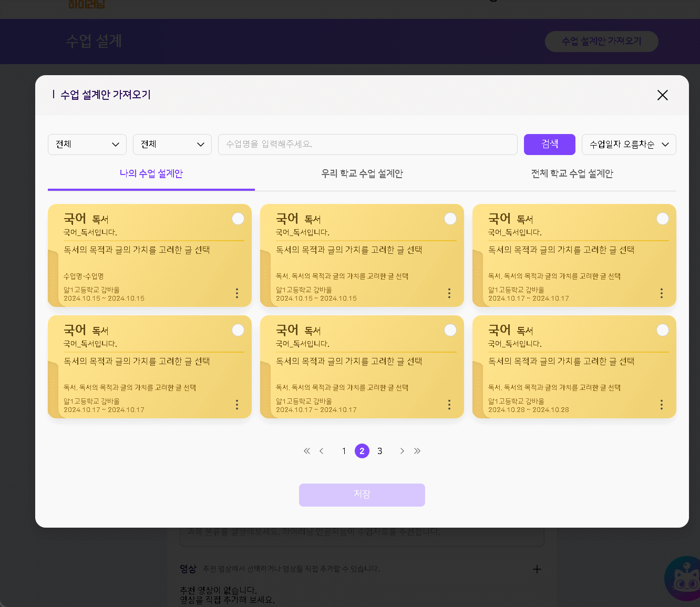Switch to the 전체 학교 수업 설계안 tab

[x=572, y=174]
